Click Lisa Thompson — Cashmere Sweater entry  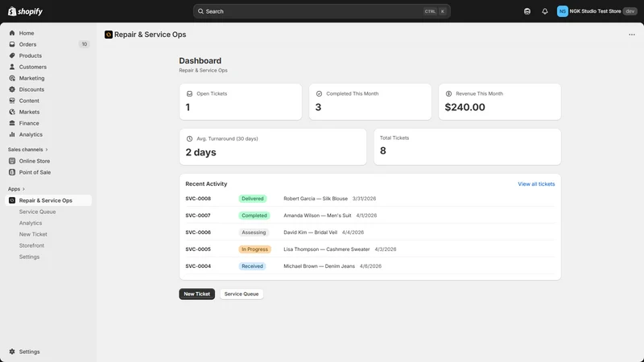pos(327,249)
